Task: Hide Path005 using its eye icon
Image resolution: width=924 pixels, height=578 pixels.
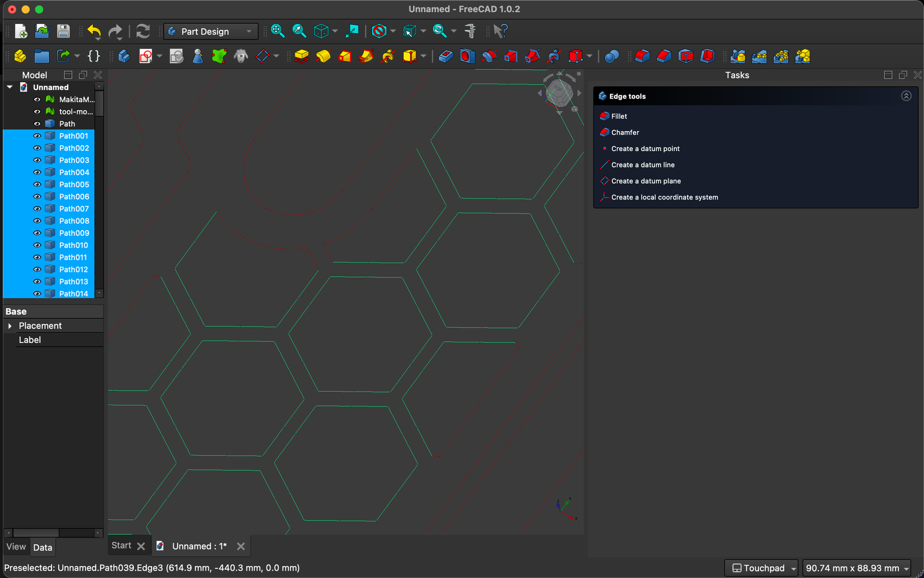Action: (37, 185)
